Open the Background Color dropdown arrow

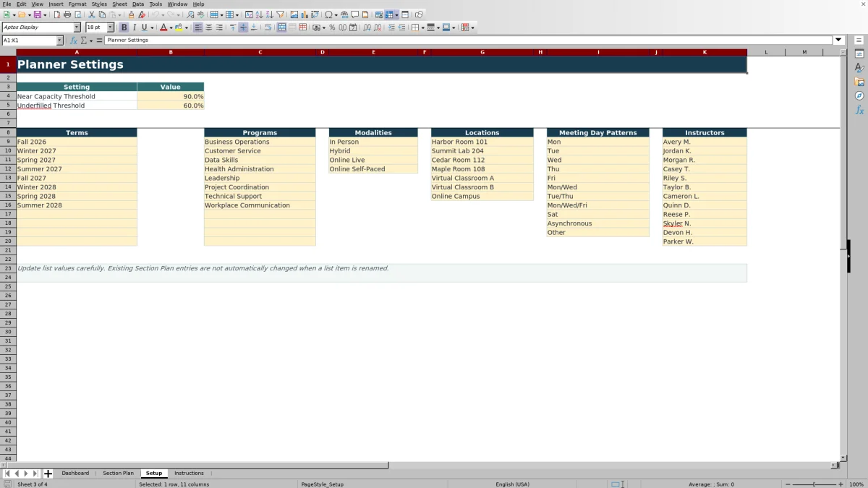pos(186,27)
